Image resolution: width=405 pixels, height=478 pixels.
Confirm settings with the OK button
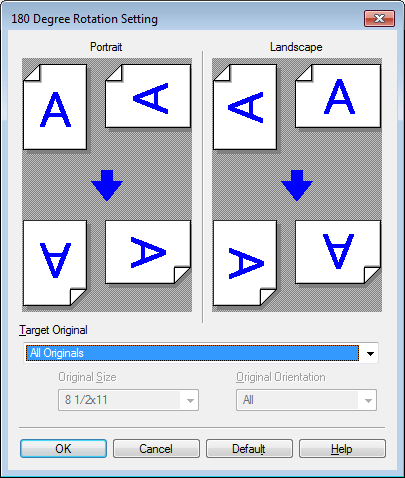click(x=63, y=449)
